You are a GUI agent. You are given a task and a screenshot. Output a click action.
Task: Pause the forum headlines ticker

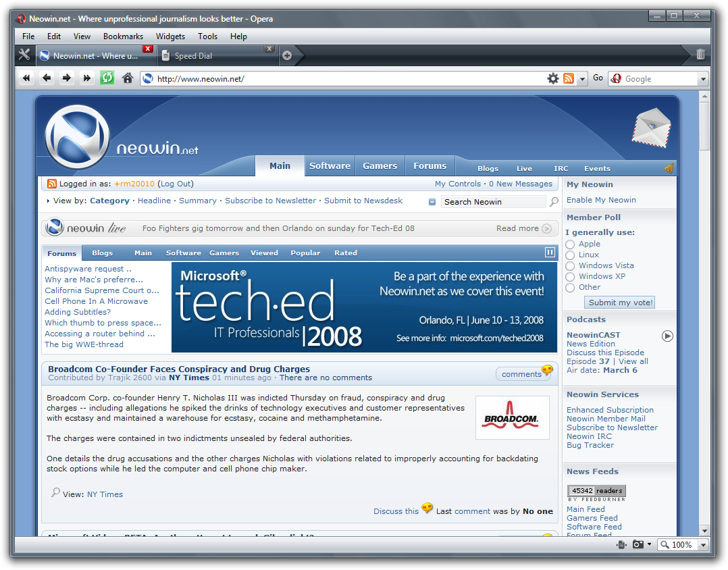point(550,252)
